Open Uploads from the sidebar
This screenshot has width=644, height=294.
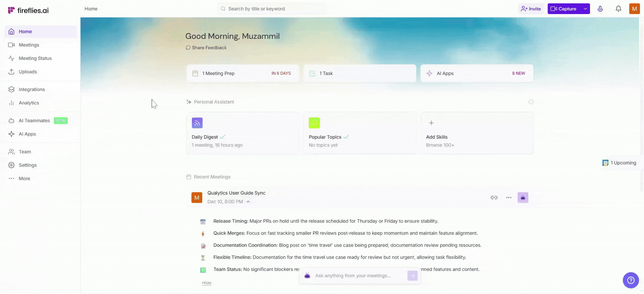[x=41, y=72]
